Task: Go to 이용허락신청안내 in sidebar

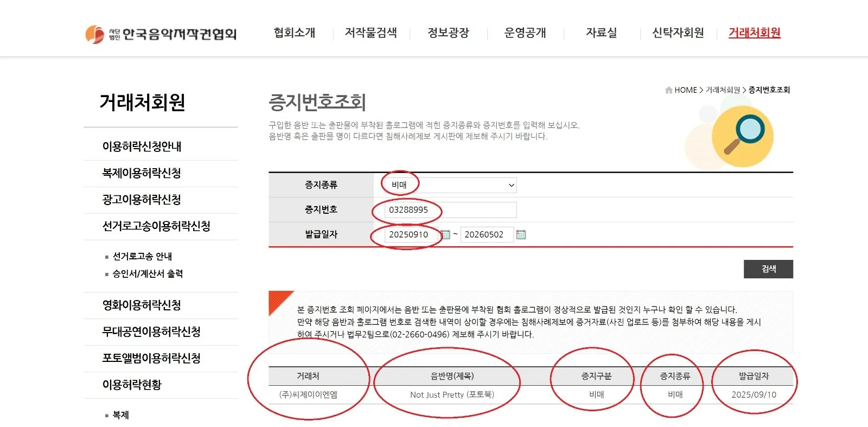Action: [x=142, y=146]
